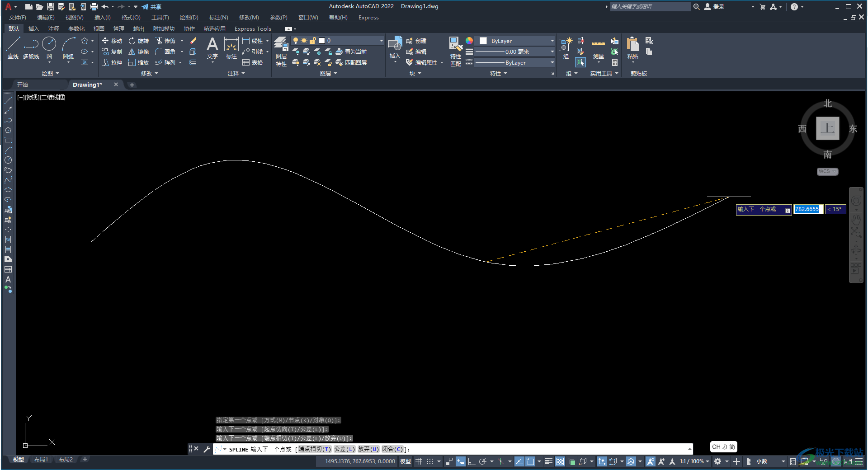Toggle dynamic input in status bar
The width and height of the screenshot is (868, 470).
click(x=460, y=461)
